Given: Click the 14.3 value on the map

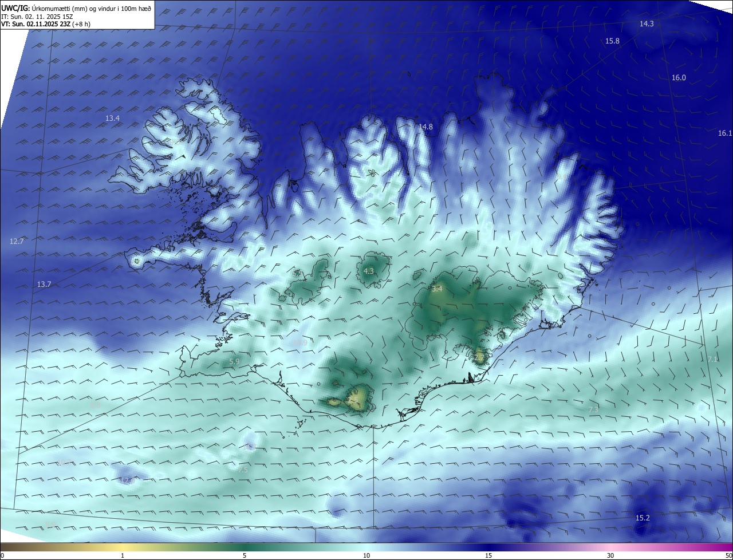Looking at the screenshot, I should [647, 23].
